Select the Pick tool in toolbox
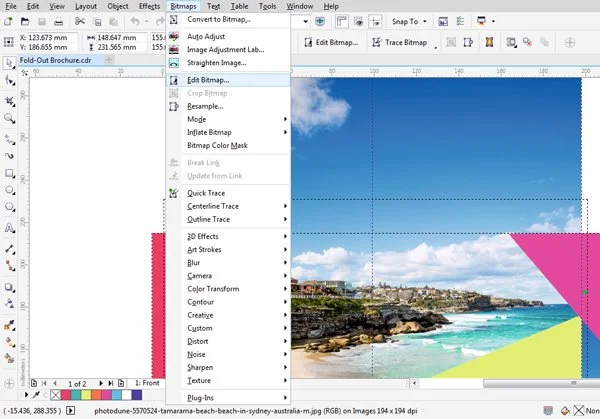 [9, 63]
